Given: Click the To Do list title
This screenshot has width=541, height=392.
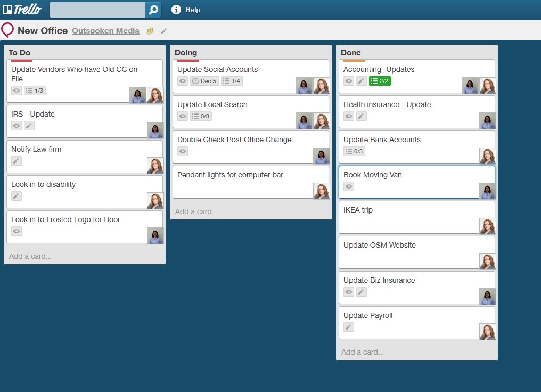Looking at the screenshot, I should coord(20,52).
